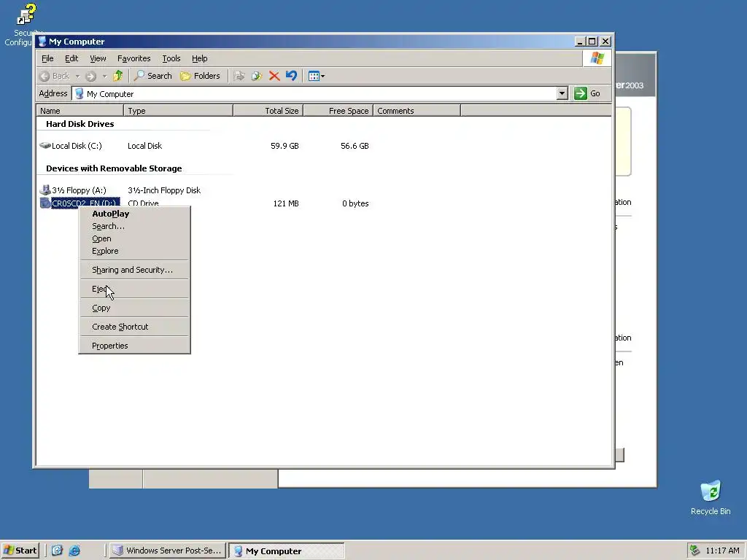Launch Internet Explorer from quick launch

(x=75, y=551)
